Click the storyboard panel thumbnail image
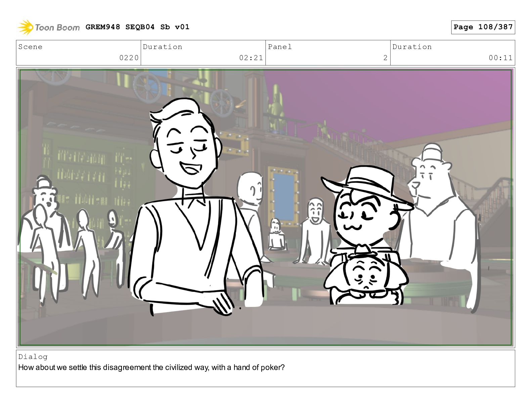Image resolution: width=532 pixels, height=411 pixels. pyautogui.click(x=266, y=208)
